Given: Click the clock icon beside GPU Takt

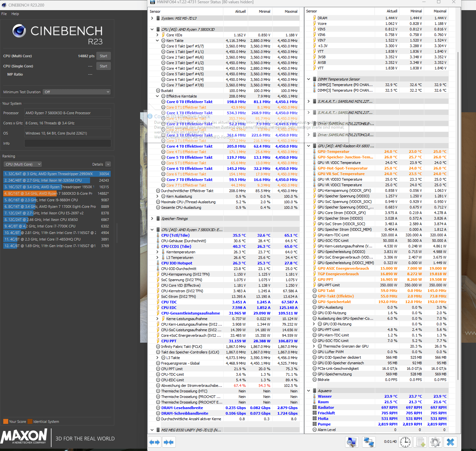Looking at the screenshot, I should [x=315, y=291].
